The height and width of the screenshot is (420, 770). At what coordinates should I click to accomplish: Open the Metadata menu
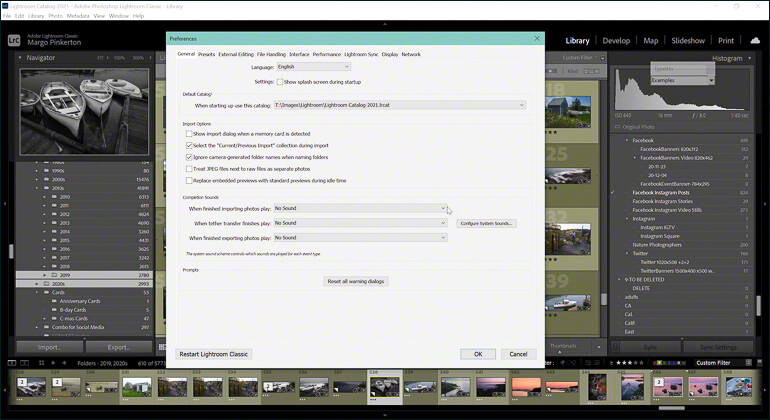tap(78, 16)
